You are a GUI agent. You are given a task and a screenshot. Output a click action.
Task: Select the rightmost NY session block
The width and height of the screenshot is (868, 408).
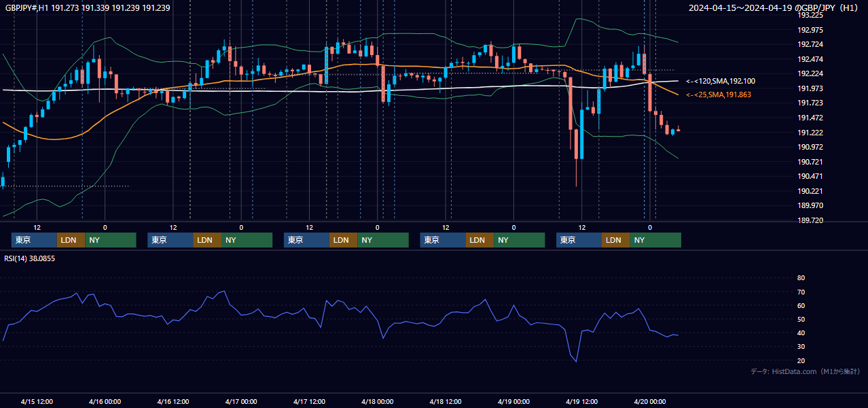tap(655, 240)
